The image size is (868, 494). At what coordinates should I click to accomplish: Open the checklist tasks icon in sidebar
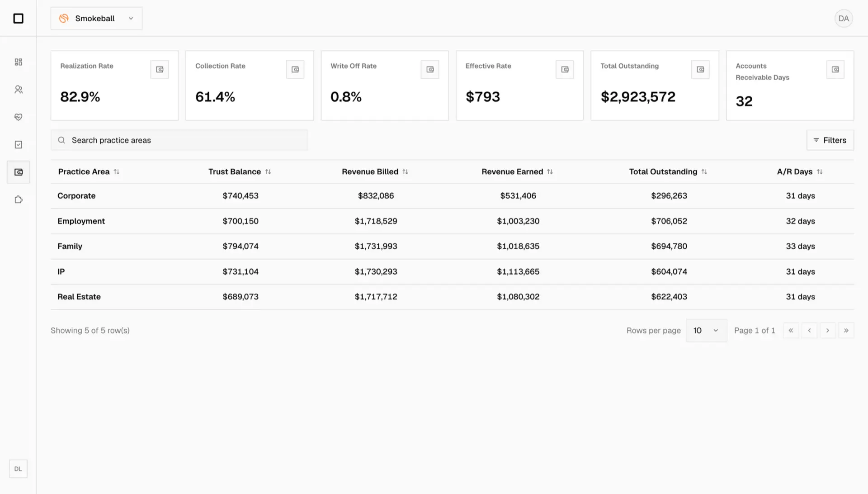18,145
